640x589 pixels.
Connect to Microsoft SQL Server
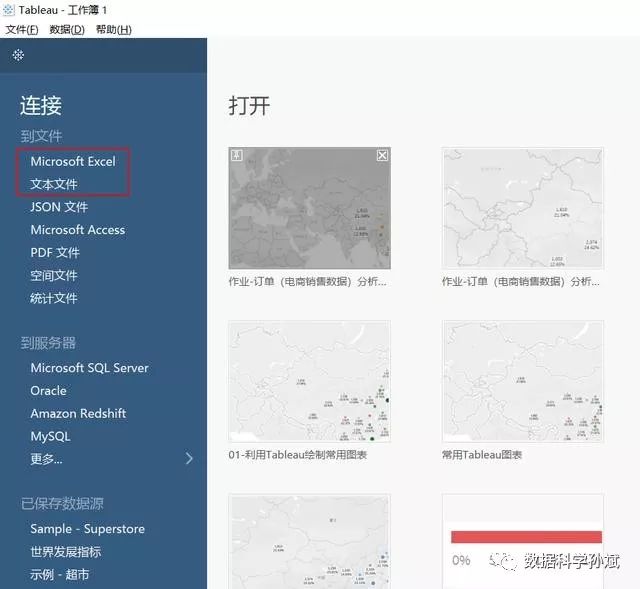pyautogui.click(x=89, y=368)
